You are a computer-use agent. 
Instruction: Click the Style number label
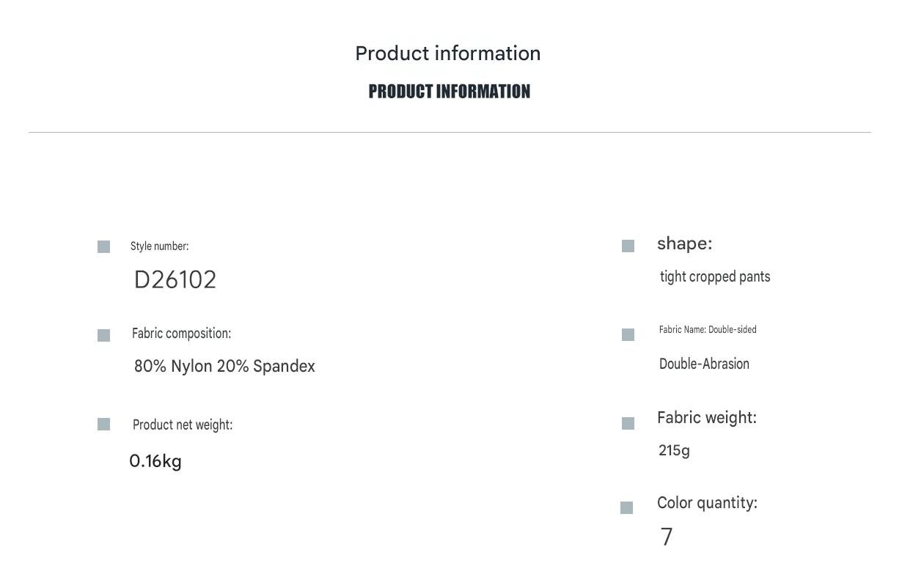coord(160,246)
